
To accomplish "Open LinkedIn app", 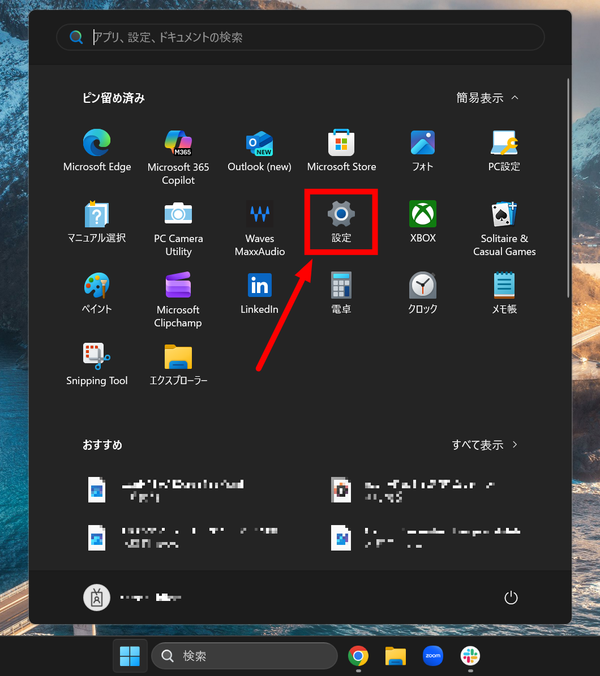I will tap(259, 293).
